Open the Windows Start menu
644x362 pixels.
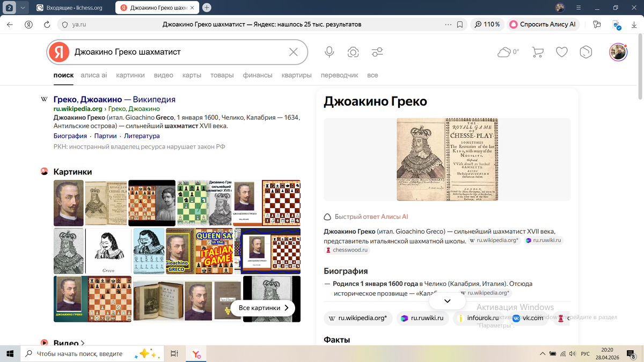point(9,354)
